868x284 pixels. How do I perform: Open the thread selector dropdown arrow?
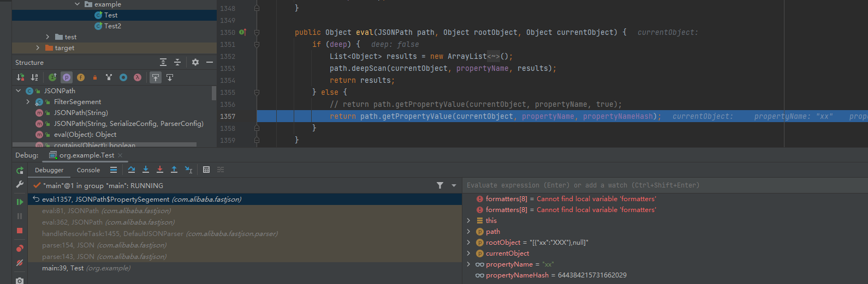454,185
